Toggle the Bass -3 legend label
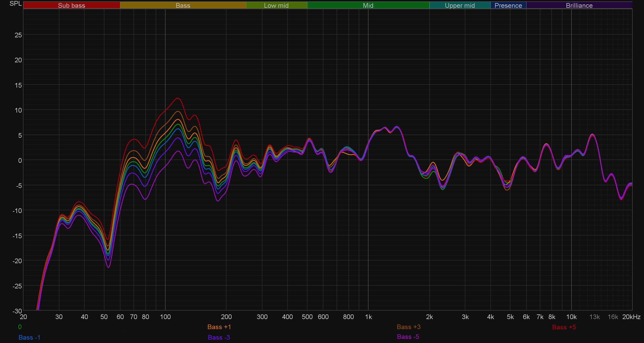Image resolution: width=644 pixels, height=343 pixels. pyautogui.click(x=219, y=337)
